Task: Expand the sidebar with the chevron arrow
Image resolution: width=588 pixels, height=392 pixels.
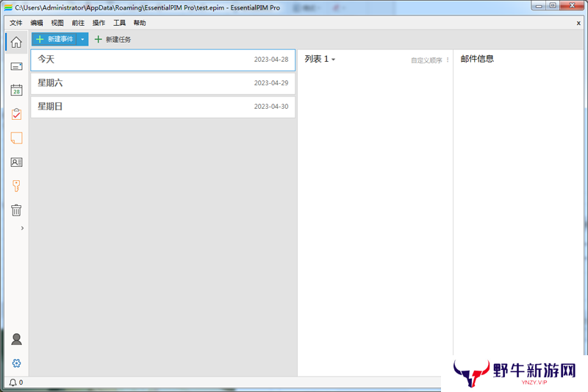Action: click(22, 228)
